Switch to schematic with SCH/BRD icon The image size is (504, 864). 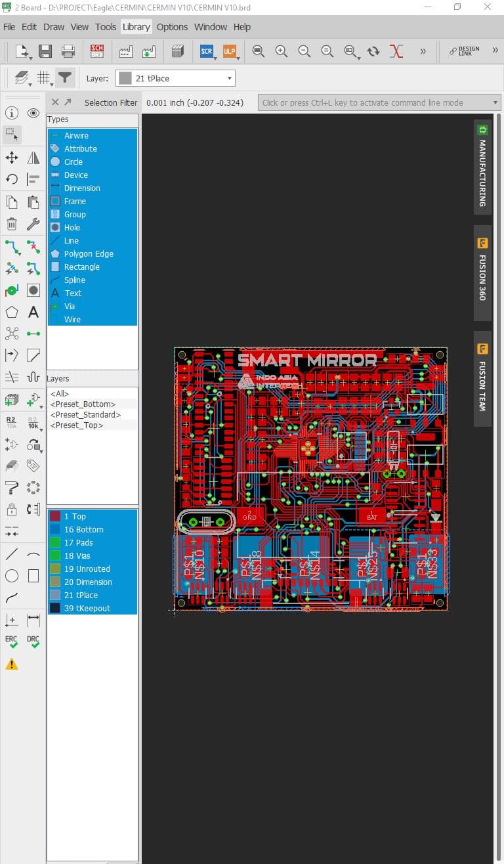pos(97,51)
